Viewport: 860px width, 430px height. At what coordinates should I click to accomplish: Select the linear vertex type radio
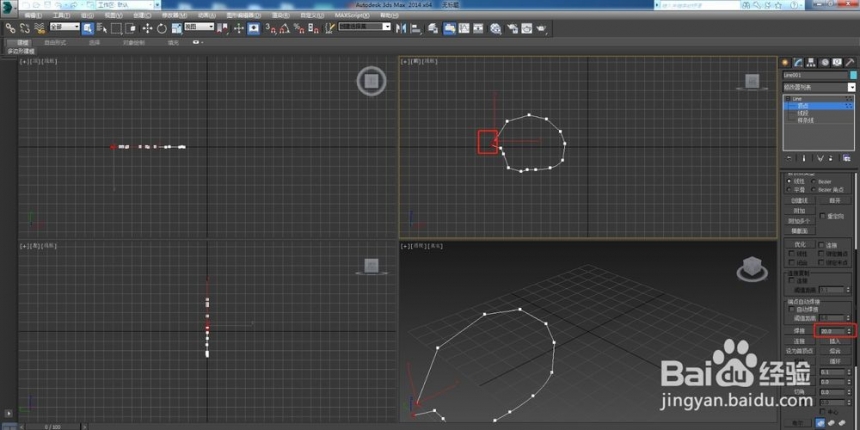coord(789,182)
